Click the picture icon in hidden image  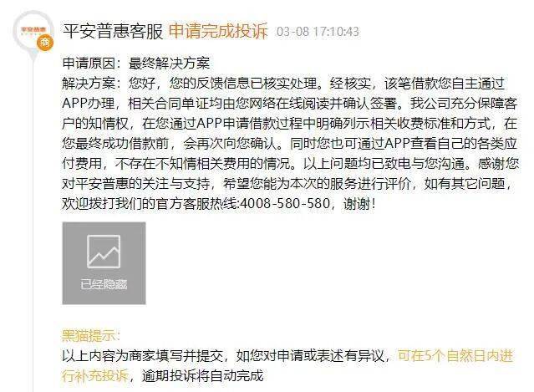tap(104, 252)
